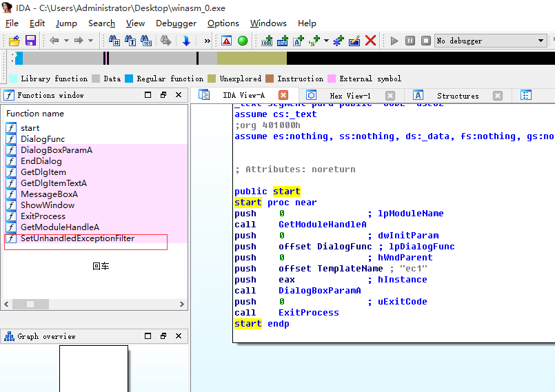Click the blue asterisk toolbar icon

338,41
